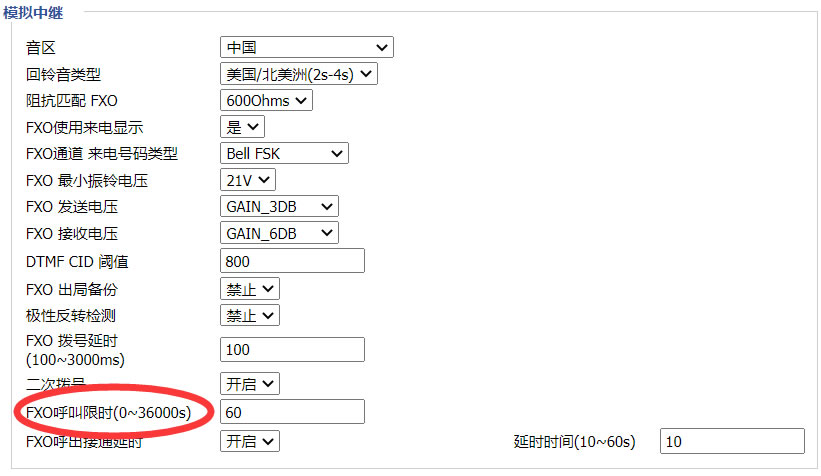Expand the 极性反转检测 dropdown
The width and height of the screenshot is (821, 476).
[x=249, y=316]
